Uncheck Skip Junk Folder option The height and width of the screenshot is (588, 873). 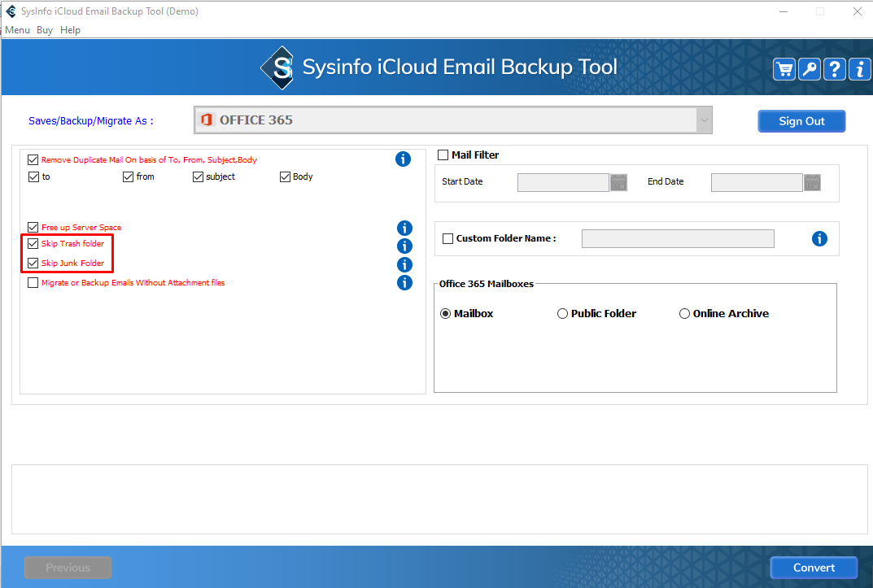pos(33,264)
